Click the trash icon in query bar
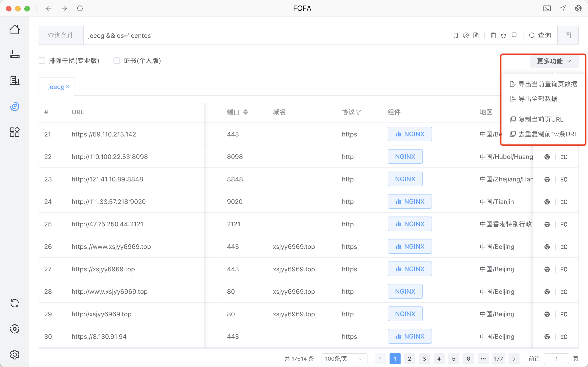This screenshot has height=367, width=588. pyautogui.click(x=493, y=35)
